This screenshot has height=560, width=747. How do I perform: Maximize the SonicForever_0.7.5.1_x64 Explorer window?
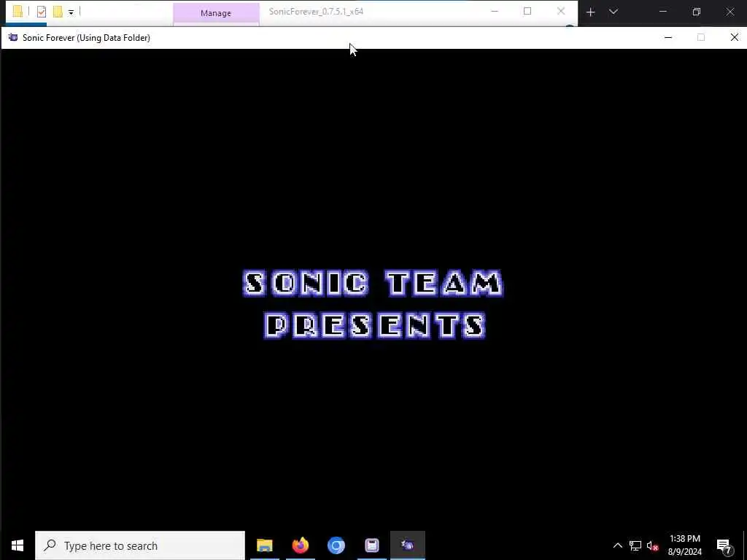(x=527, y=12)
